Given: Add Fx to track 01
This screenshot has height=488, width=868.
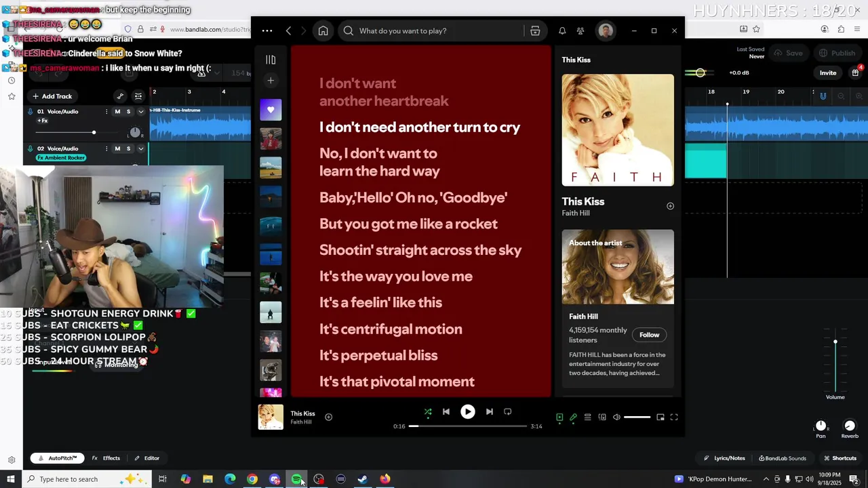Looking at the screenshot, I should coord(43,121).
